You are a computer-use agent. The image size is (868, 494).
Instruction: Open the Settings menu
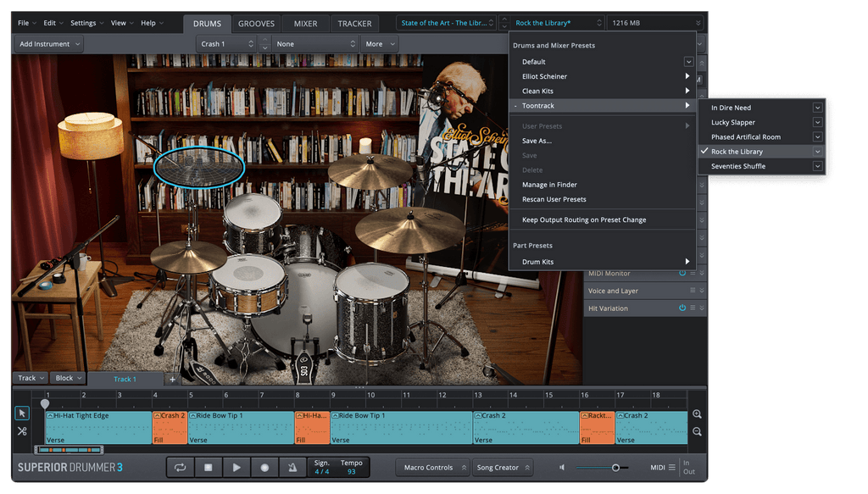click(87, 23)
